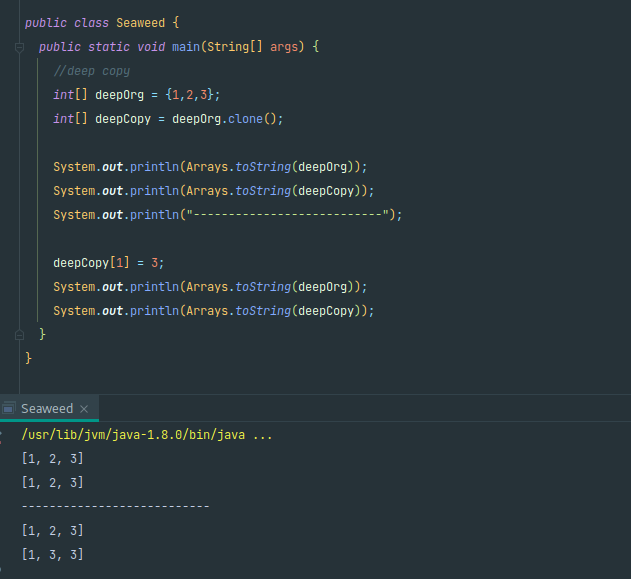Click the closing fold marker of main
Screen dimensions: 631x579
[19, 335]
